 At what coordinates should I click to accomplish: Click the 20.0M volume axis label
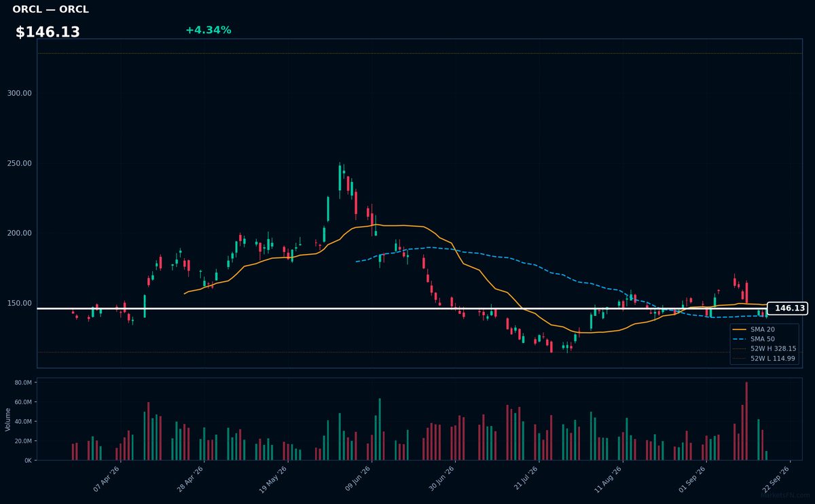click(24, 441)
